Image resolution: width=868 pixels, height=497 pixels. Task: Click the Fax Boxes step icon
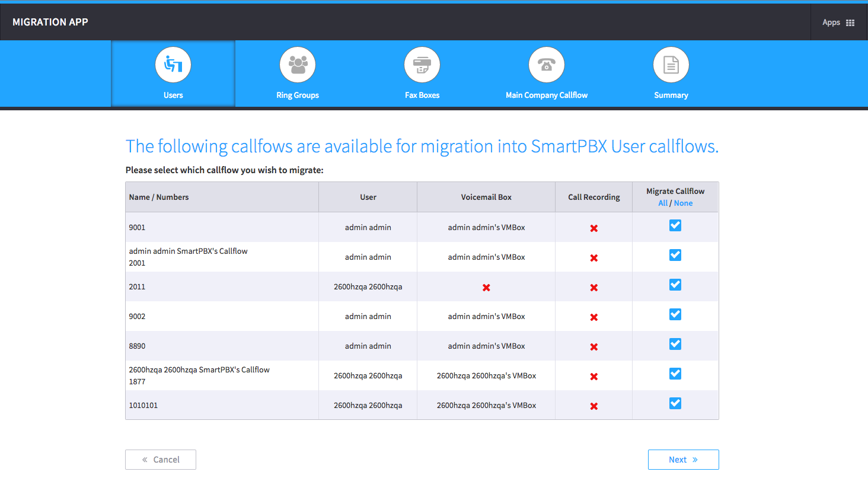(422, 65)
